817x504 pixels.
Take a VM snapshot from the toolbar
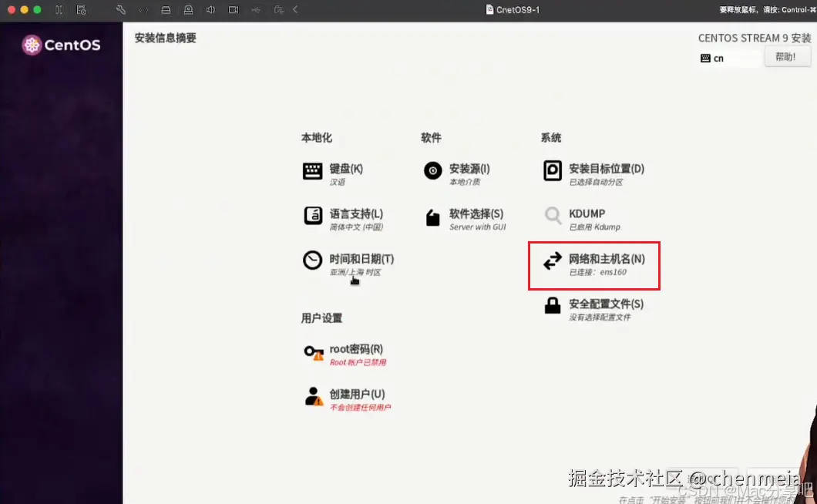80,10
